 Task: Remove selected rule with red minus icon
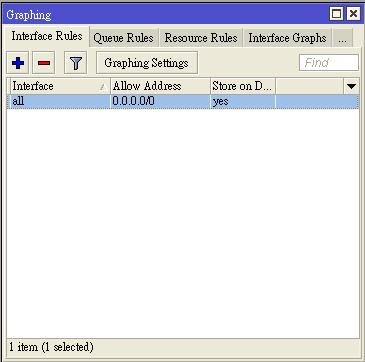(44, 63)
